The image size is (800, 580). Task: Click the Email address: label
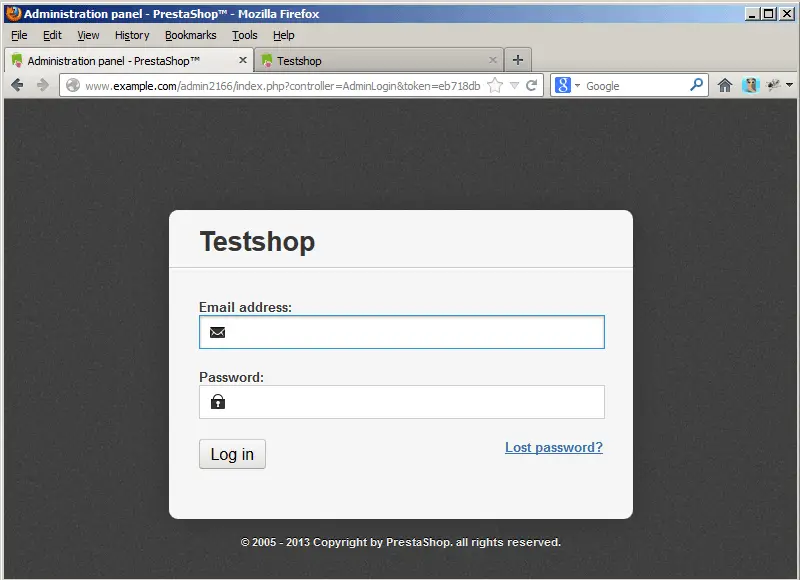coord(245,307)
